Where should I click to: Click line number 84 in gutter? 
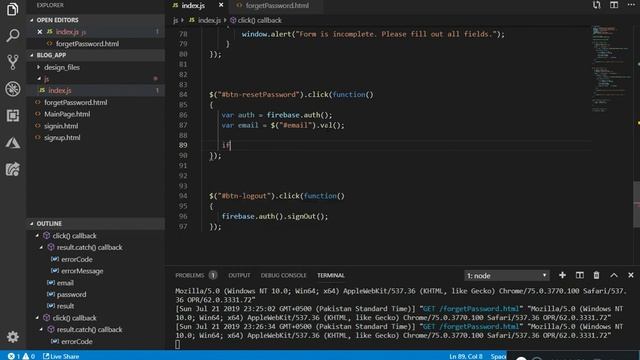182,94
